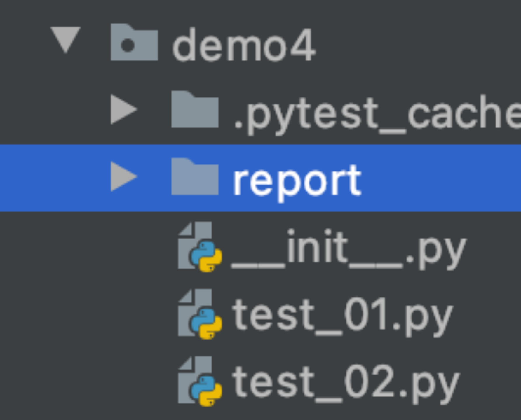Screen dimensions: 521x420
Task: Expand the report folder arrow
Action: tap(124, 177)
